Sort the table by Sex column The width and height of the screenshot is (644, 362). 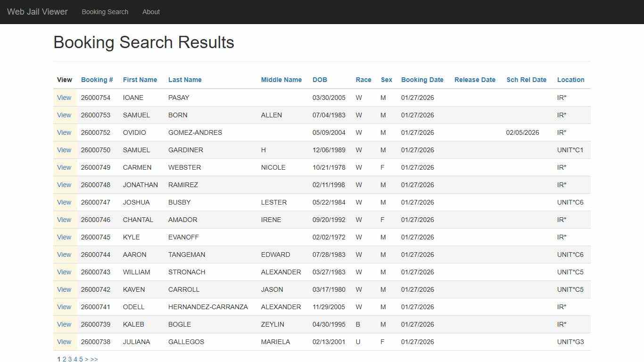point(386,80)
